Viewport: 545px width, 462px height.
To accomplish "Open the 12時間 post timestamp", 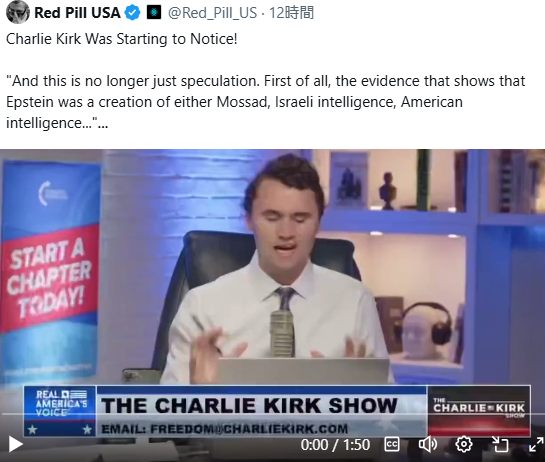I will 291,13.
